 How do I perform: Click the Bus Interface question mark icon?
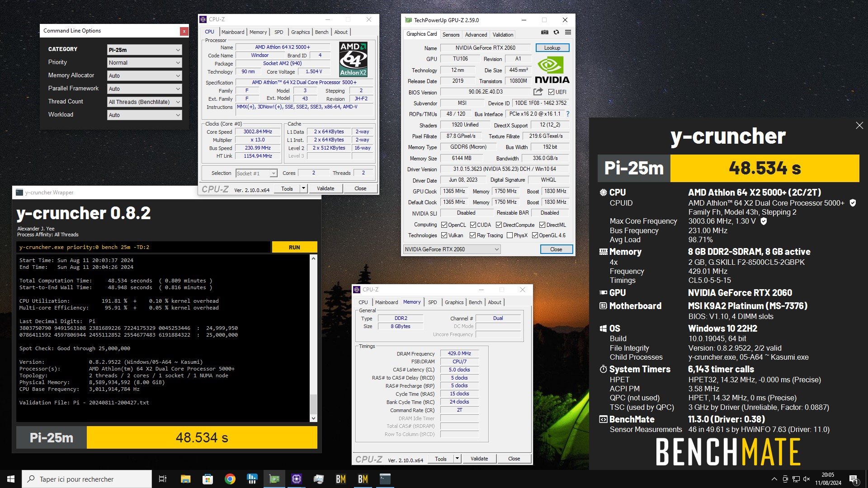point(568,114)
